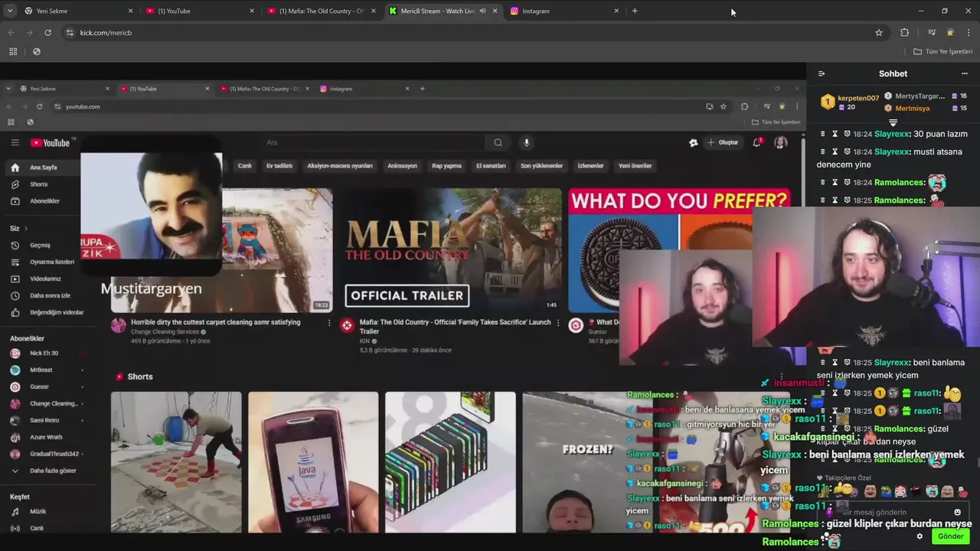The width and height of the screenshot is (980, 551).
Task: Open the media control icon in the toolbar
Action: tap(932, 32)
